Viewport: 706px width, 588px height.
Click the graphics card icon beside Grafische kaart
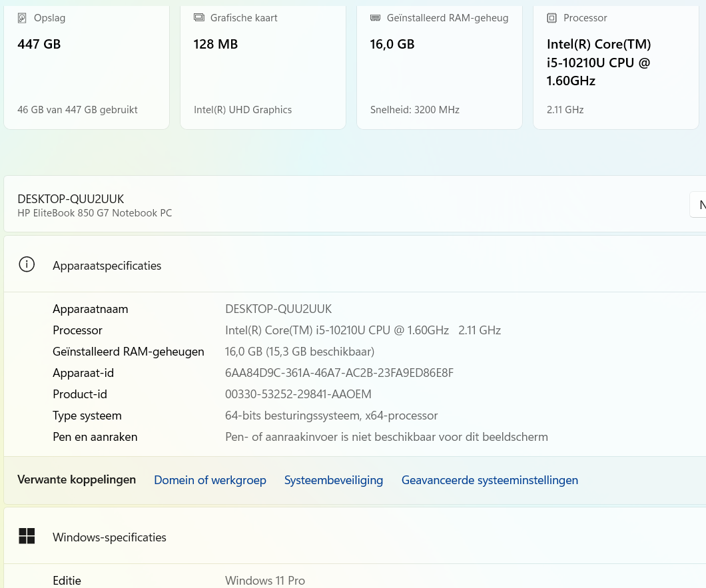(198, 17)
